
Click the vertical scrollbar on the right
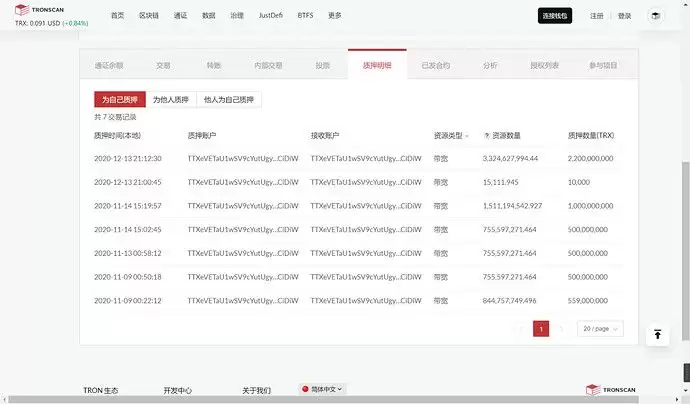[686, 251]
